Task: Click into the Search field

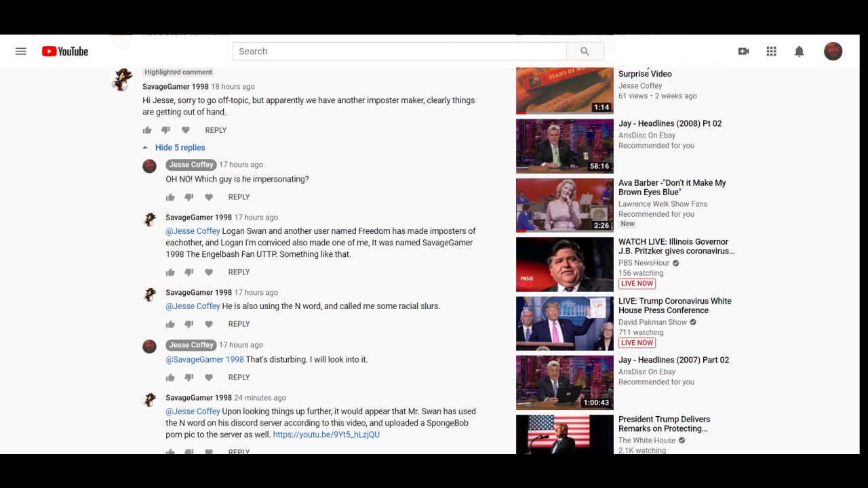Action: (x=399, y=52)
